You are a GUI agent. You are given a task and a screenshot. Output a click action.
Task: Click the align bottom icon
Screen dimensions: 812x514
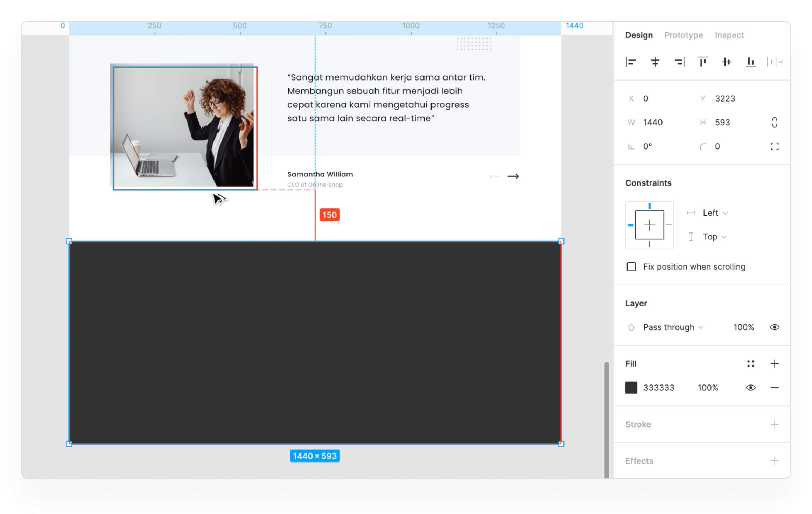tap(750, 62)
